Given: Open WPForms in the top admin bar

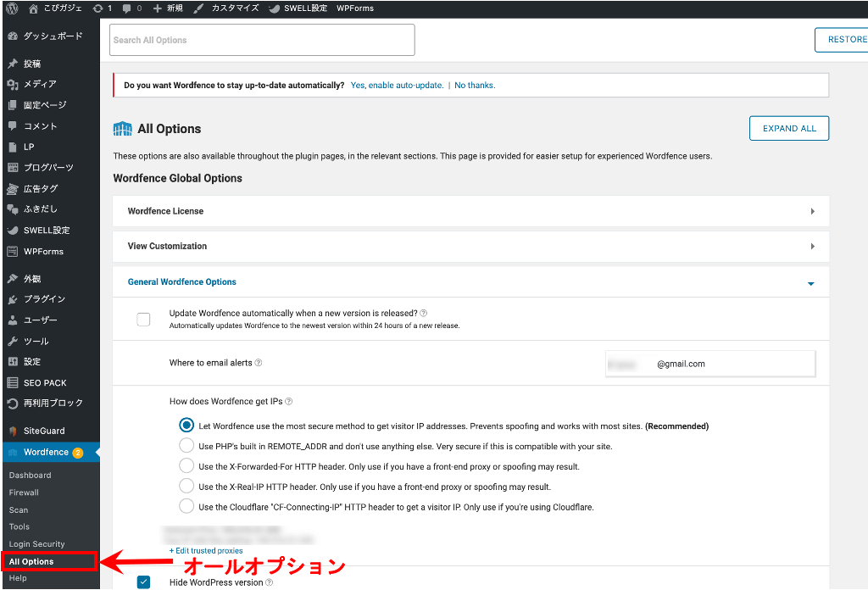Looking at the screenshot, I should tap(355, 8).
